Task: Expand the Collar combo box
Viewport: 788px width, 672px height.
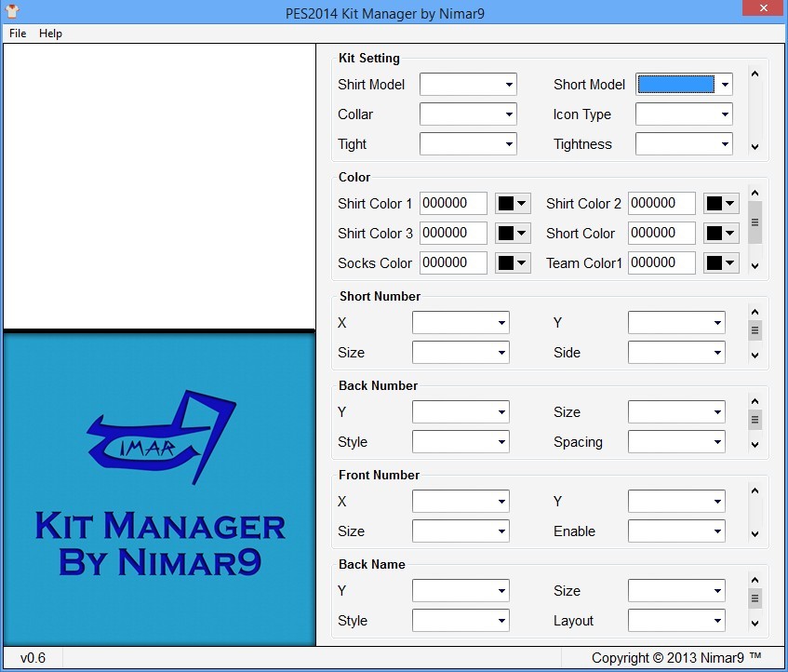Action: pos(468,114)
